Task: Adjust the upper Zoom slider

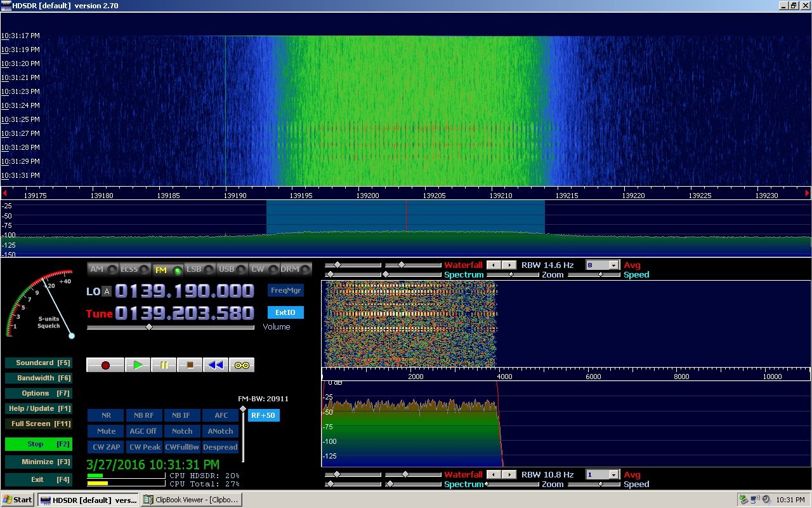Action: click(512, 275)
